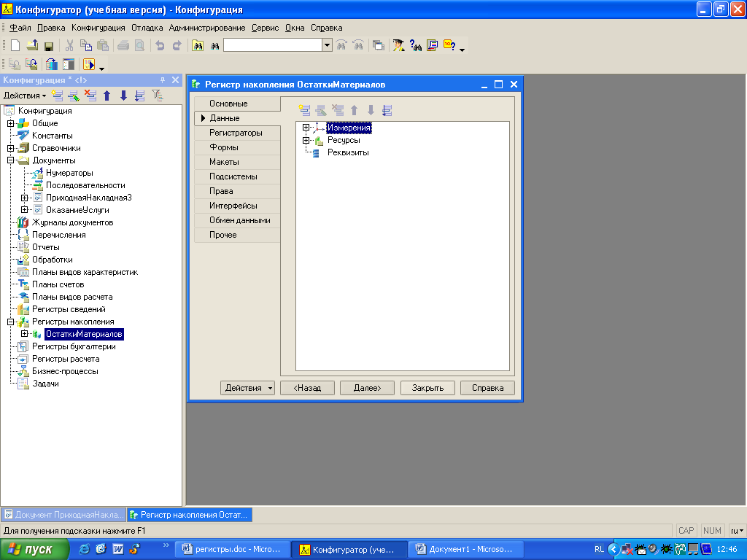
Task: Click the ru keyboard layout indicator in status bar
Action: pyautogui.click(x=737, y=531)
